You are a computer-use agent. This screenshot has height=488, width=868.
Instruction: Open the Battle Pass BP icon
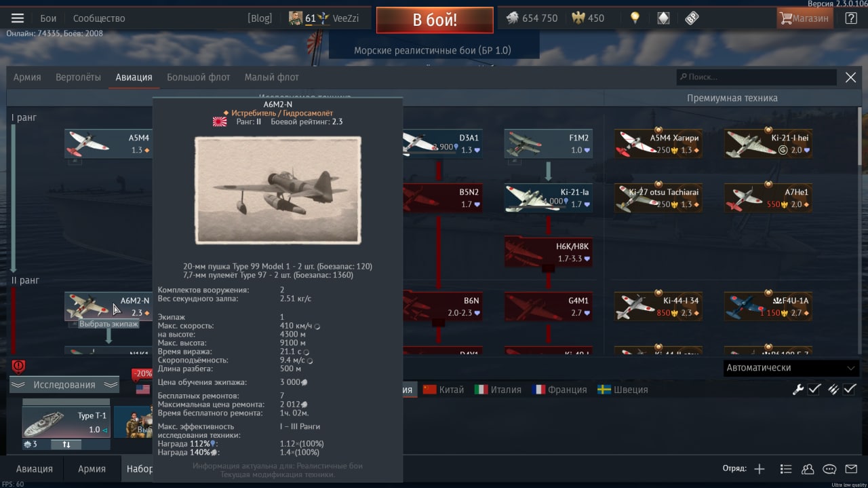[692, 18]
